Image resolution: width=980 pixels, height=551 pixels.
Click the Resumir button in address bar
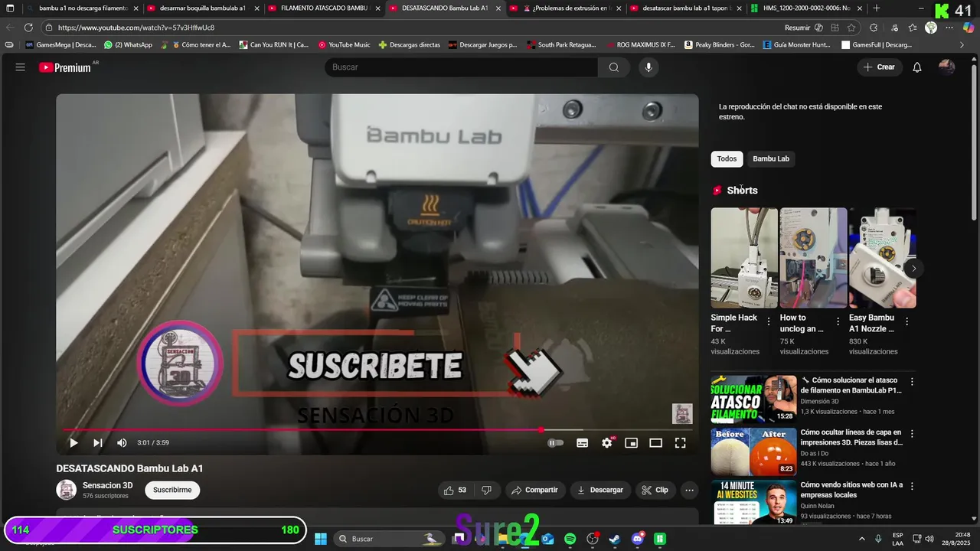tap(803, 28)
